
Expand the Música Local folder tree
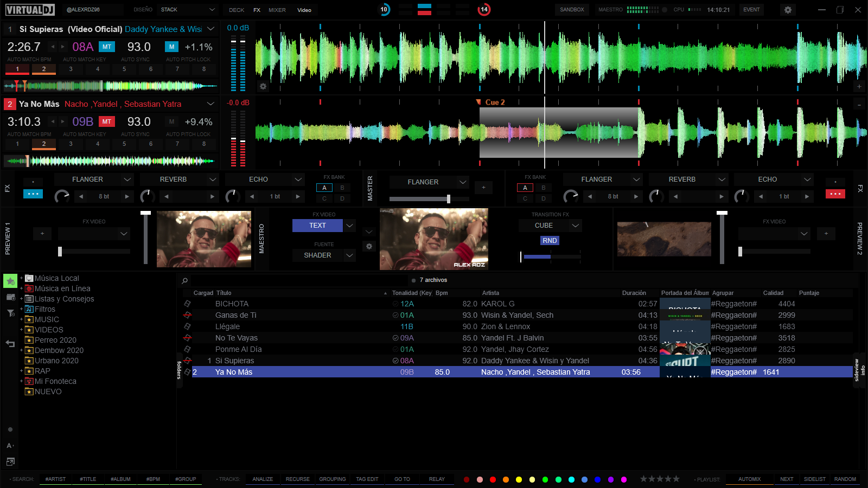click(21, 278)
